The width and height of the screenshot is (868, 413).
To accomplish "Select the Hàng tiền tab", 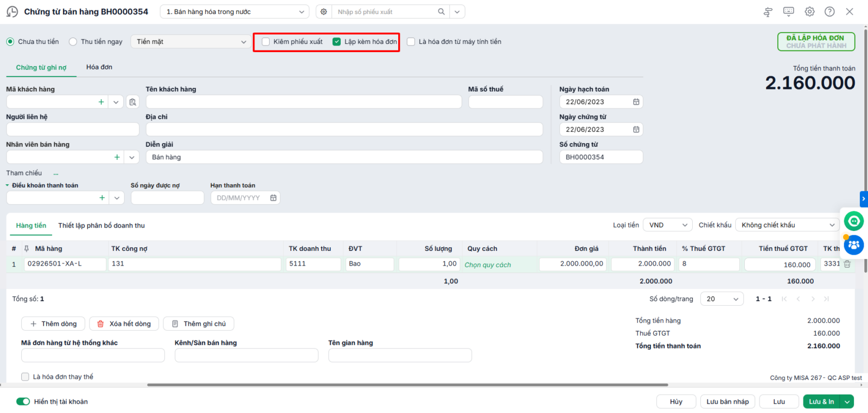I will tap(31, 225).
